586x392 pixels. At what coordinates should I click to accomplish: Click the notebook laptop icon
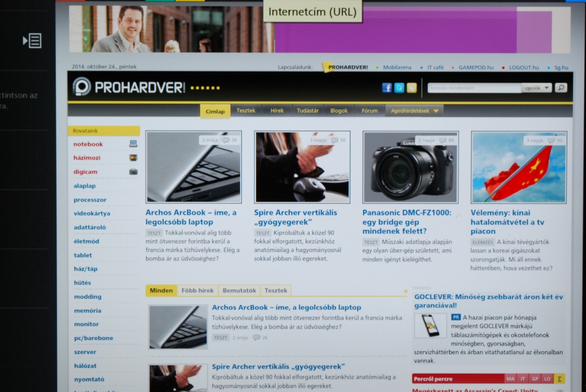(x=133, y=144)
